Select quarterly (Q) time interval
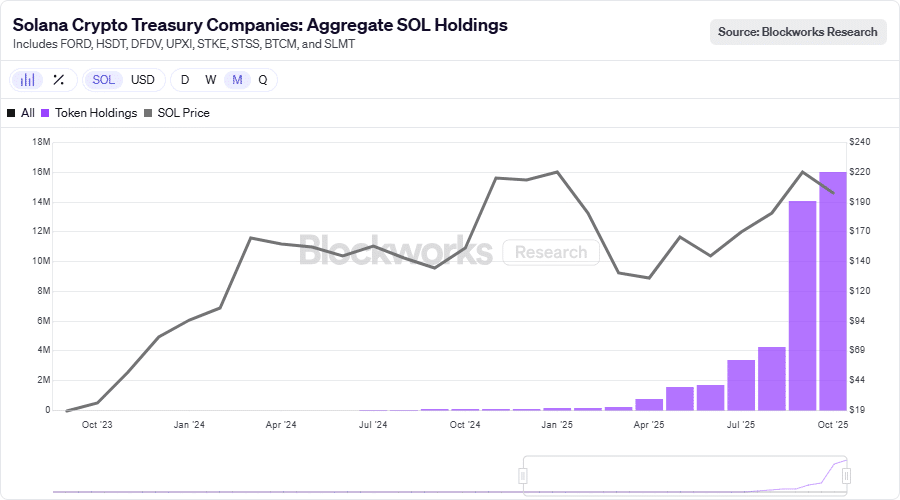Image resolution: width=900 pixels, height=500 pixels. [x=263, y=80]
